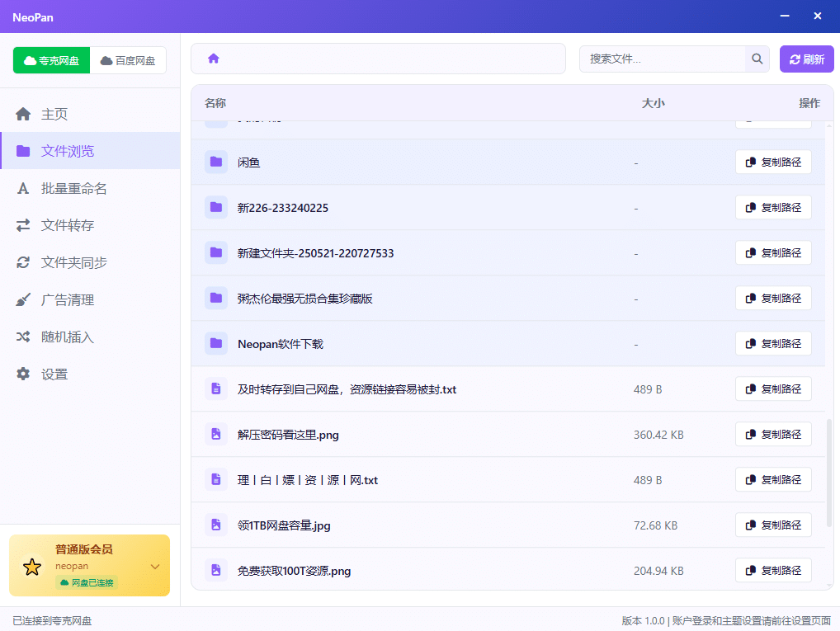Click the 网盘已连接 status badge
The image size is (840, 631).
[87, 582]
